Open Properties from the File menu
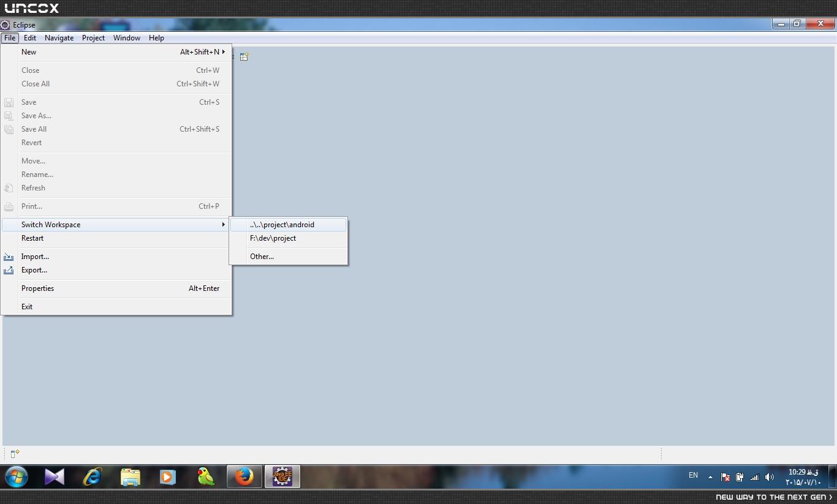 [x=116, y=288]
